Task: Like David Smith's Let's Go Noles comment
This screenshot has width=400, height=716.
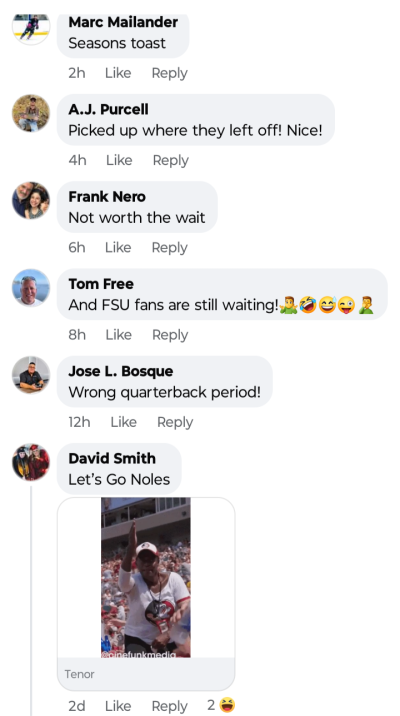Action: (118, 706)
